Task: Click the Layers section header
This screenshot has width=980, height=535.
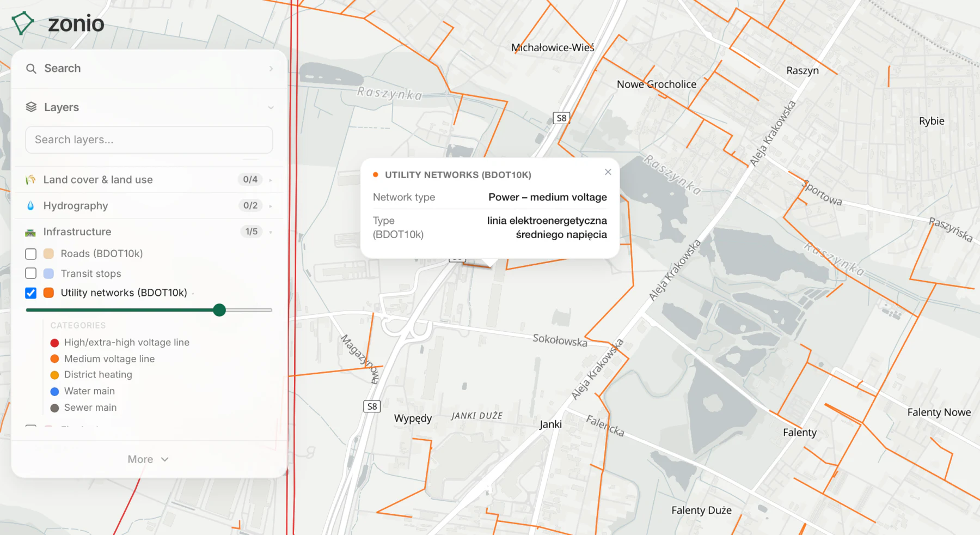Action: 149,107
